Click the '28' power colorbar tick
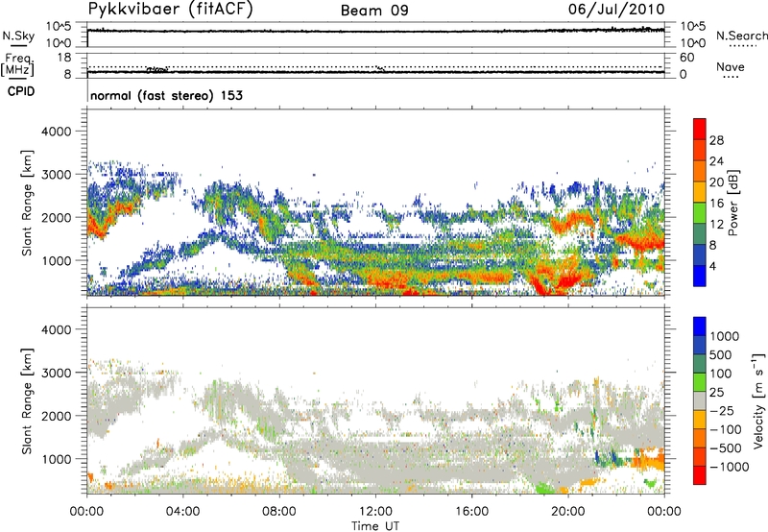Viewport: 768px width, 532px height. [716, 140]
